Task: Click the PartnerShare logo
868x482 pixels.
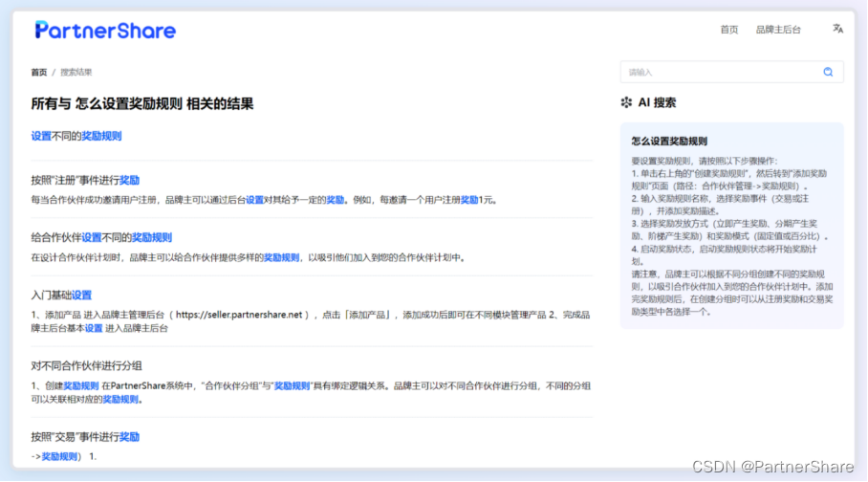Action: (105, 31)
